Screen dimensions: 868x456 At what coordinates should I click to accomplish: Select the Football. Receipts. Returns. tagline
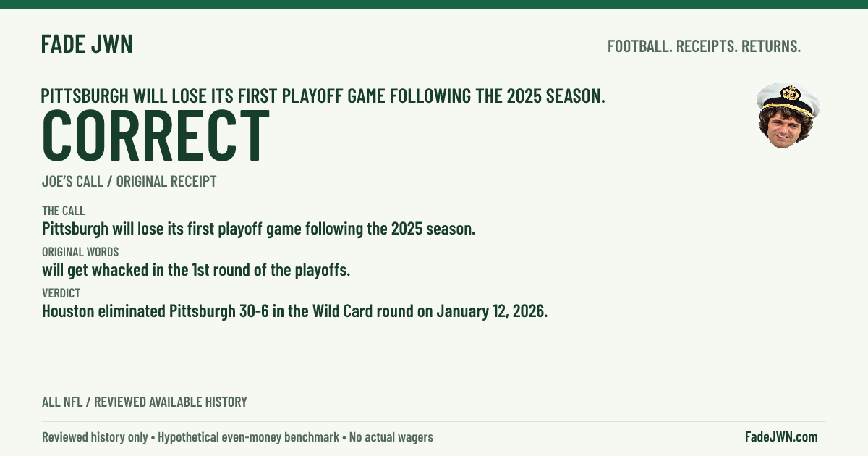click(704, 46)
